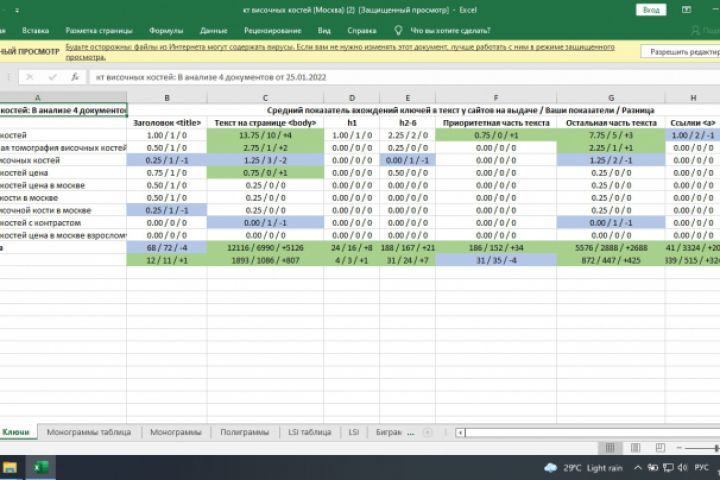
Task: Click the protected view warning message link
Action: tap(340, 51)
